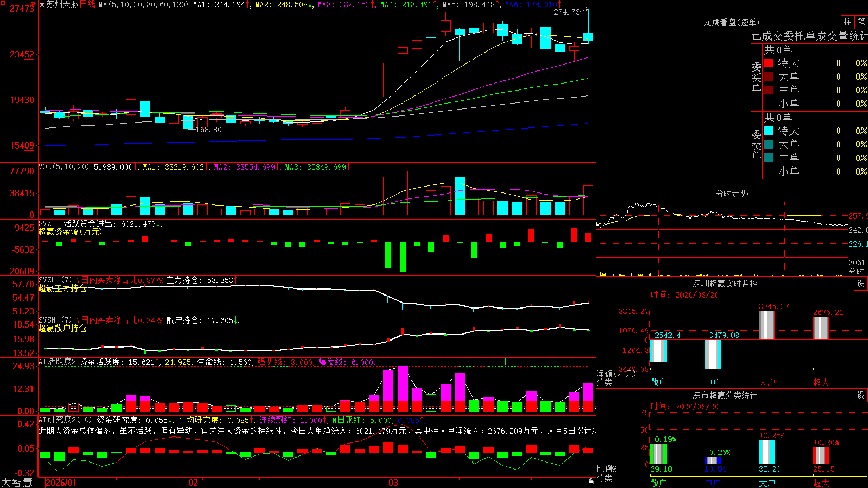Click the 大户 bar showing +0.25%
The height and width of the screenshot is (488, 868).
767,452
